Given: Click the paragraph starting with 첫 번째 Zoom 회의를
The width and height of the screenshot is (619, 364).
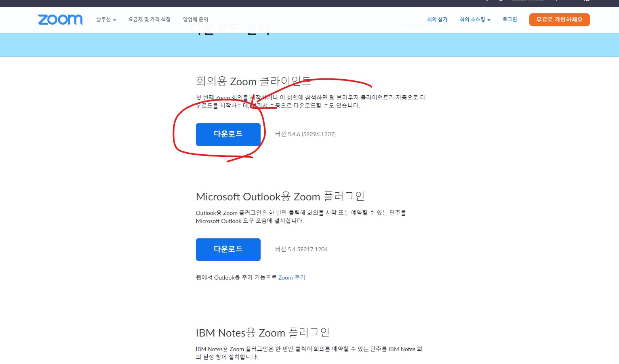Looking at the screenshot, I should click(310, 101).
